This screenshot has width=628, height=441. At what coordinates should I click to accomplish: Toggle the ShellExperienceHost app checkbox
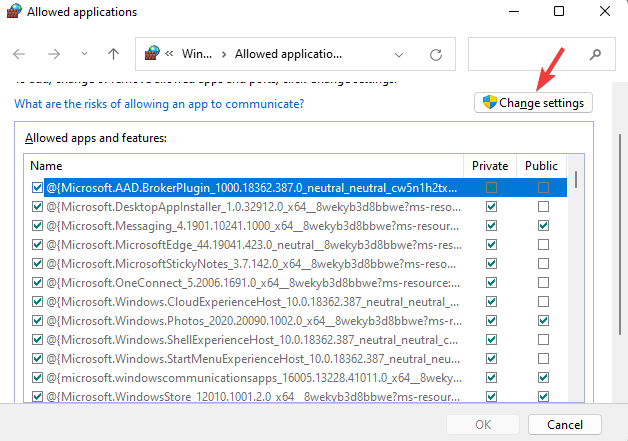(x=37, y=340)
